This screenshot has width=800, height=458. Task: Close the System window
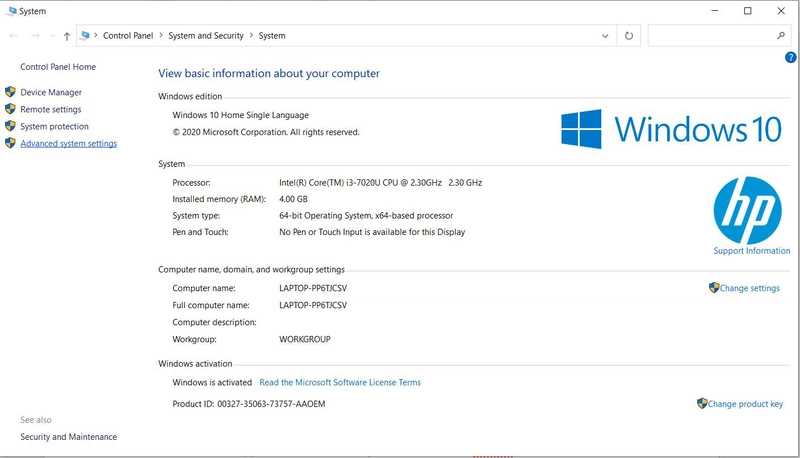[781, 11]
